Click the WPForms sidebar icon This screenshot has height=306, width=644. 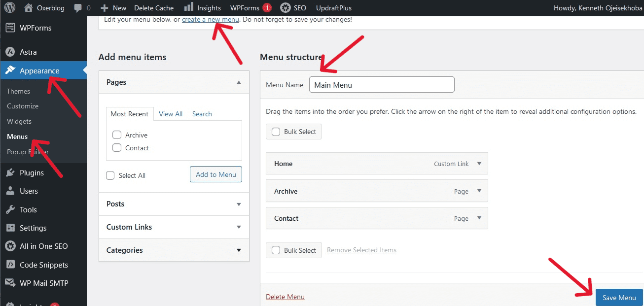pos(10,28)
